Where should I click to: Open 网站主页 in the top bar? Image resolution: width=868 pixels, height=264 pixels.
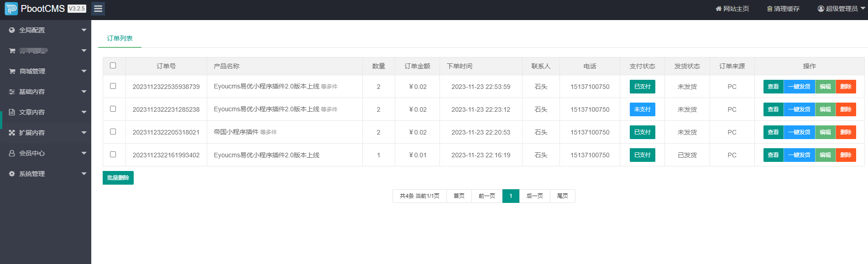pos(732,9)
